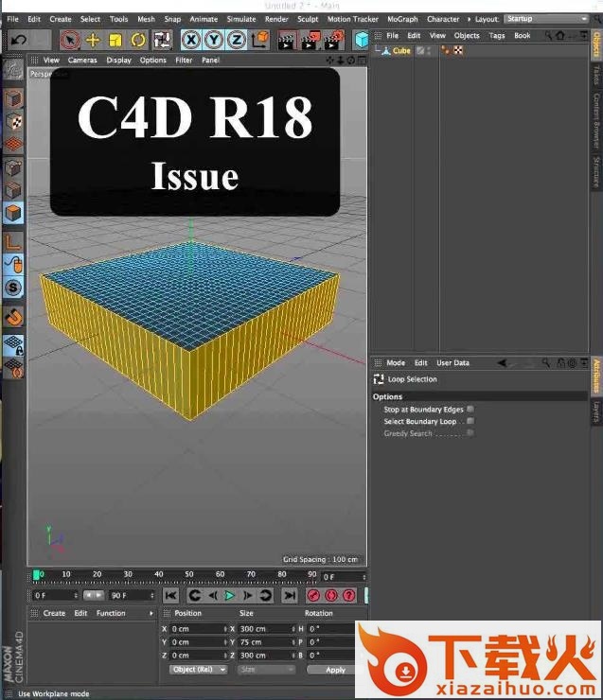Activate Polygons mode in the left sidebar

click(x=13, y=214)
